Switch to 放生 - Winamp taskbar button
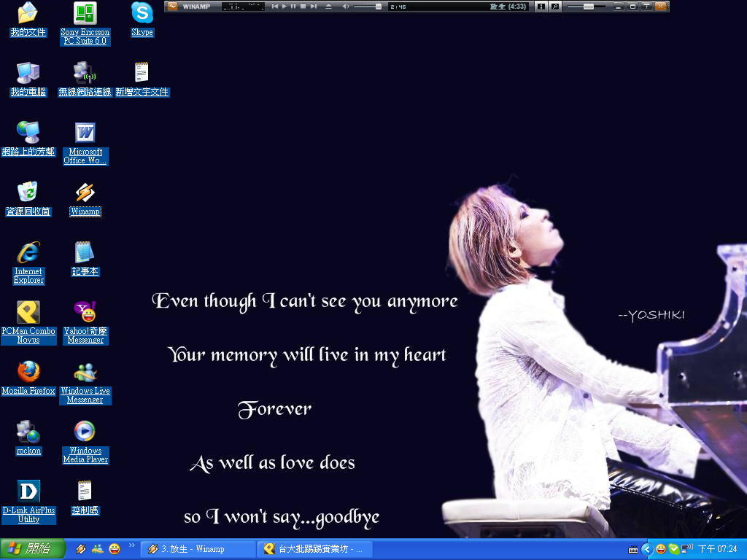Viewport: 747px width, 560px height. pyautogui.click(x=198, y=549)
